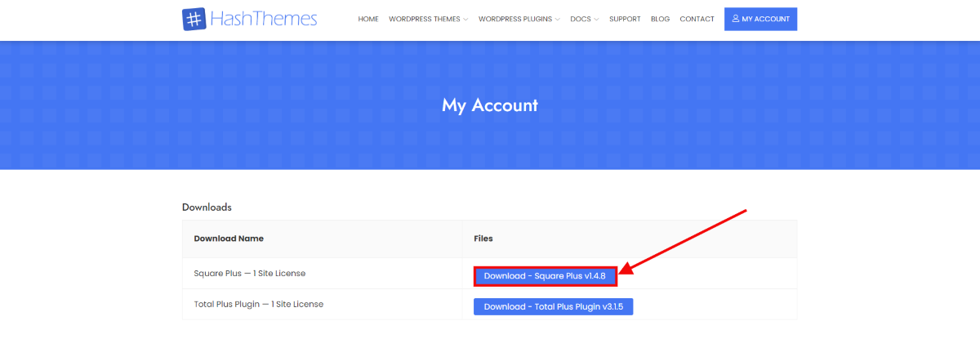Expand the WordPress Plugins dropdown chevron

tap(557, 20)
